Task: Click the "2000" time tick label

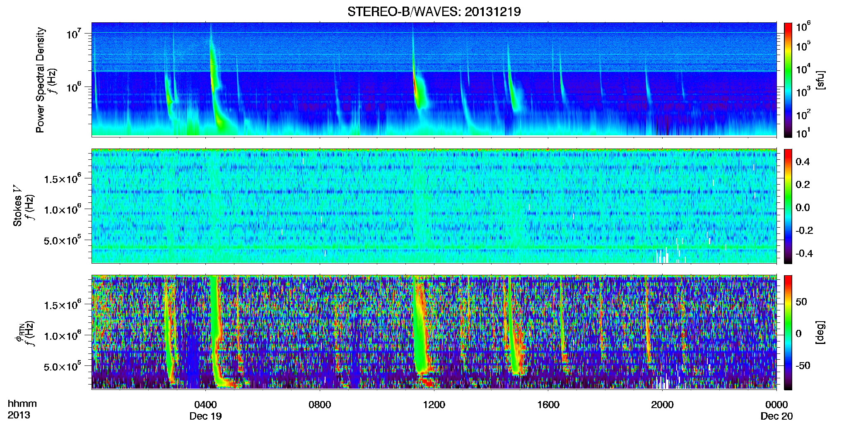Action: 662,404
